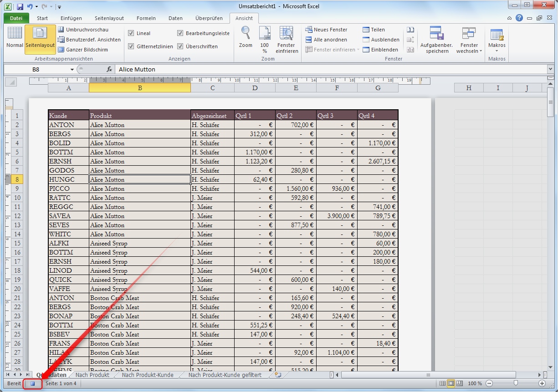558x392 pixels.
Task: Toggle the Lineal checkbox
Action: pyautogui.click(x=131, y=33)
